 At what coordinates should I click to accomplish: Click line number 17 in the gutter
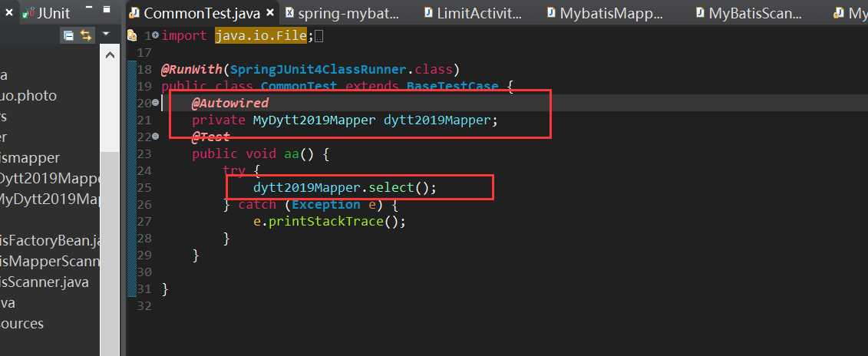[144, 53]
